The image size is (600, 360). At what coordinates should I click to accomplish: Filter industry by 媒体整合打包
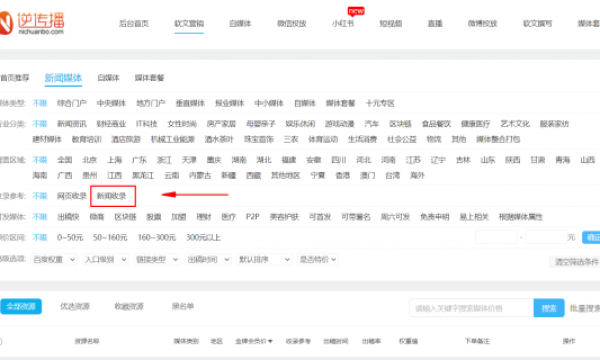point(498,139)
